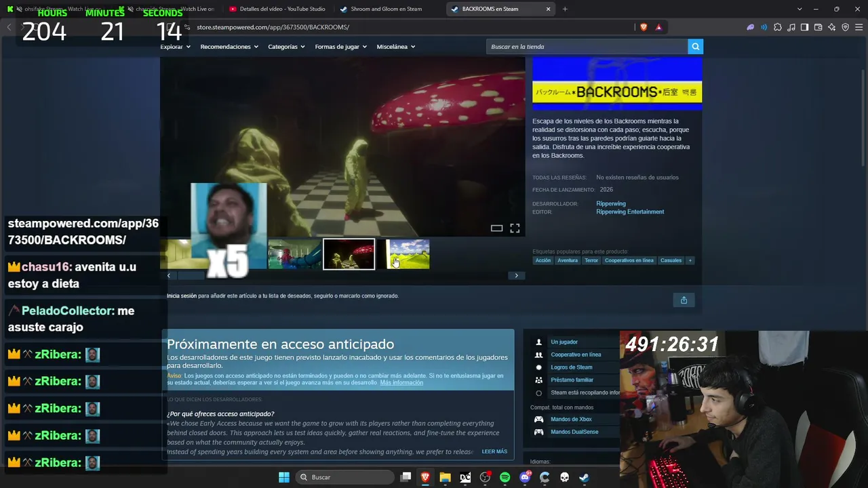Click the blue sound-waves extension icon
Image resolution: width=868 pixels, height=488 pixels.
pos(764,27)
